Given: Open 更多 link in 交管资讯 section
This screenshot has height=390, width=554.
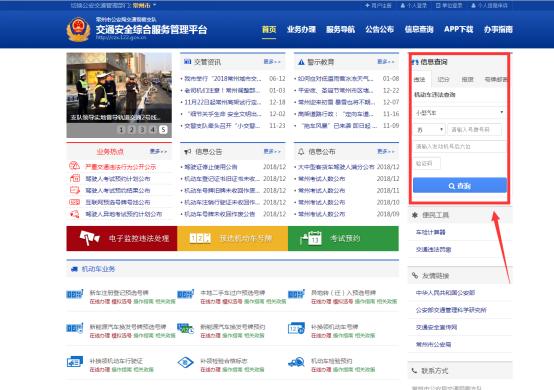Looking at the screenshot, I should click(x=272, y=62).
